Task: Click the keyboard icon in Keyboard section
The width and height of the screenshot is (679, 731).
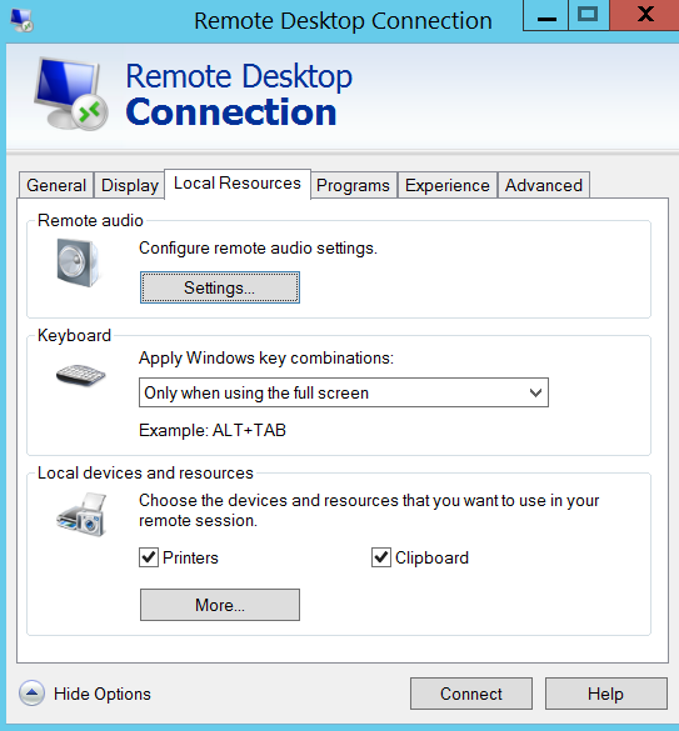Action: pyautogui.click(x=81, y=375)
